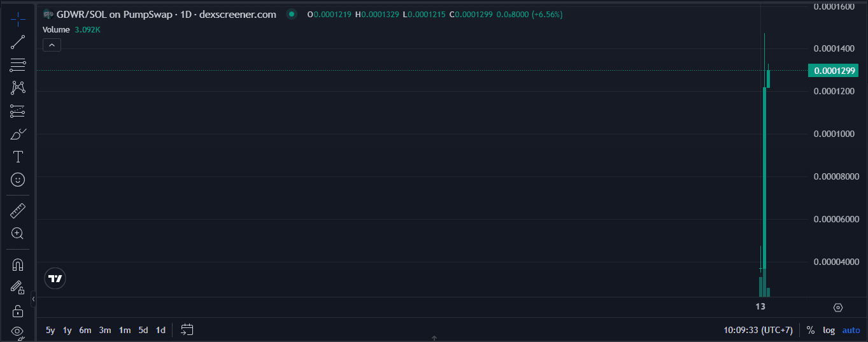Collapse the Volume indicator legend
This screenshot has height=342, width=868.
(x=52, y=45)
